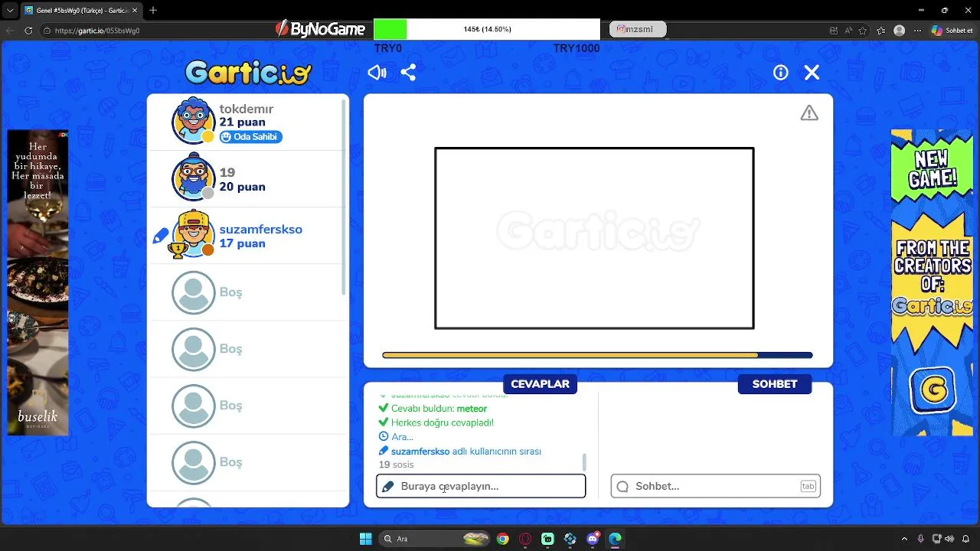
Task: Click the 'Herkes doğru cevapladı!' message
Action: 442,422
